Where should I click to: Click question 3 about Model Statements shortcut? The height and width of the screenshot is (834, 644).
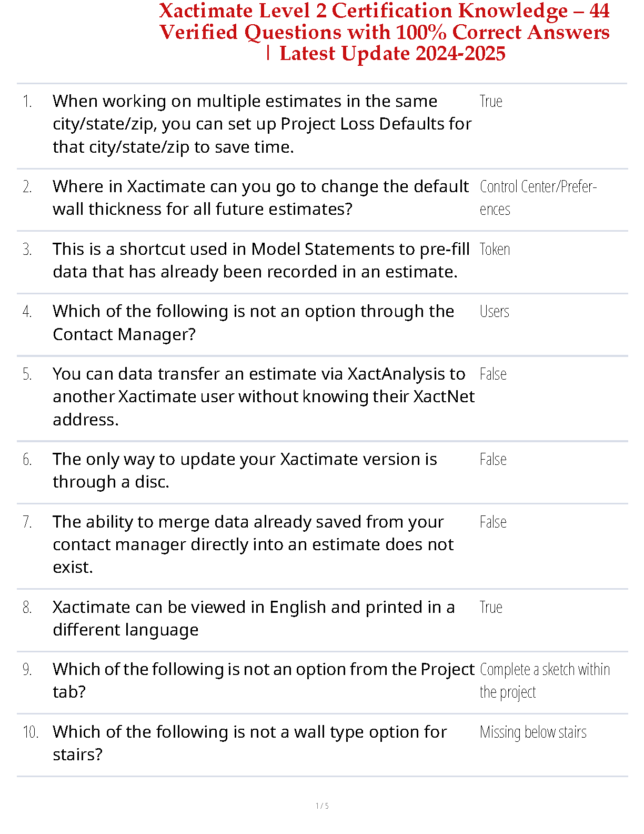point(261,261)
